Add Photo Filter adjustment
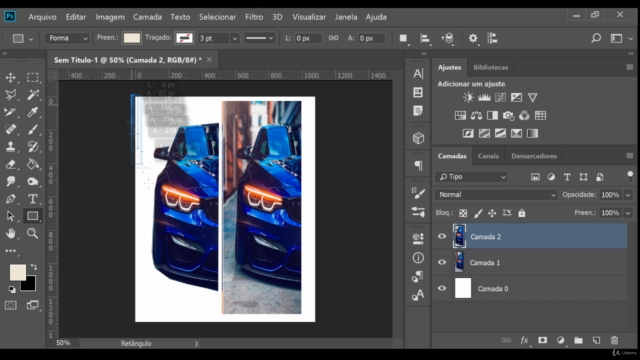640x360 pixels. coord(508,116)
